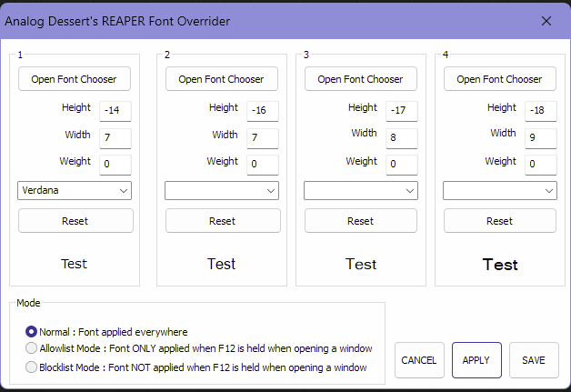Expand the empty font dropdown in group 4
The width and height of the screenshot is (571, 392).
(x=500, y=190)
